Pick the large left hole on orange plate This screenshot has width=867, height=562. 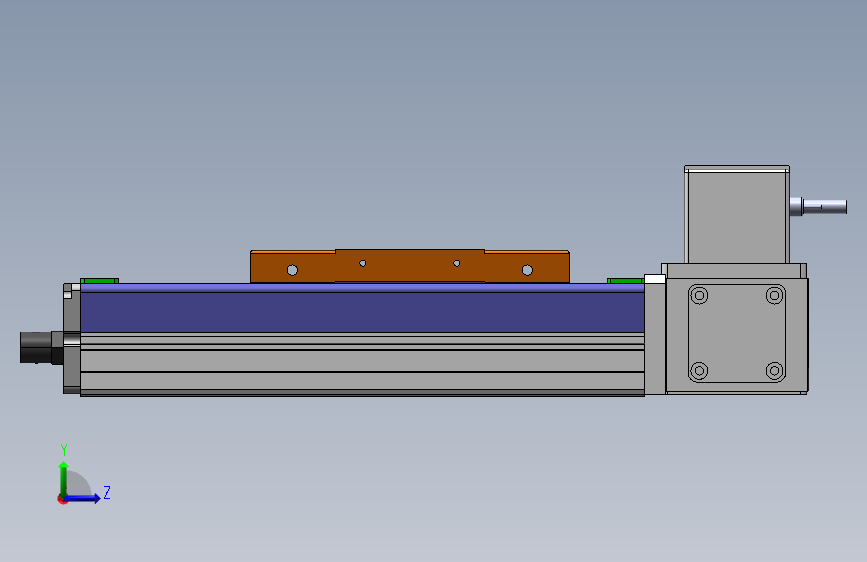(293, 270)
